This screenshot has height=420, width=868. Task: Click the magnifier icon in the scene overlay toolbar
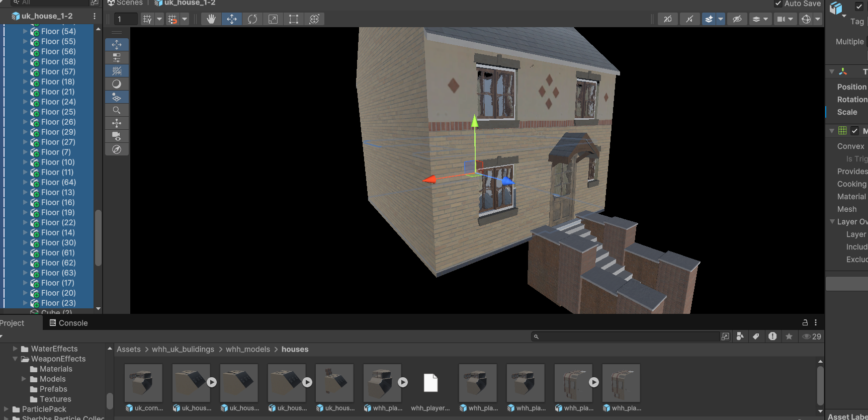pos(117,110)
